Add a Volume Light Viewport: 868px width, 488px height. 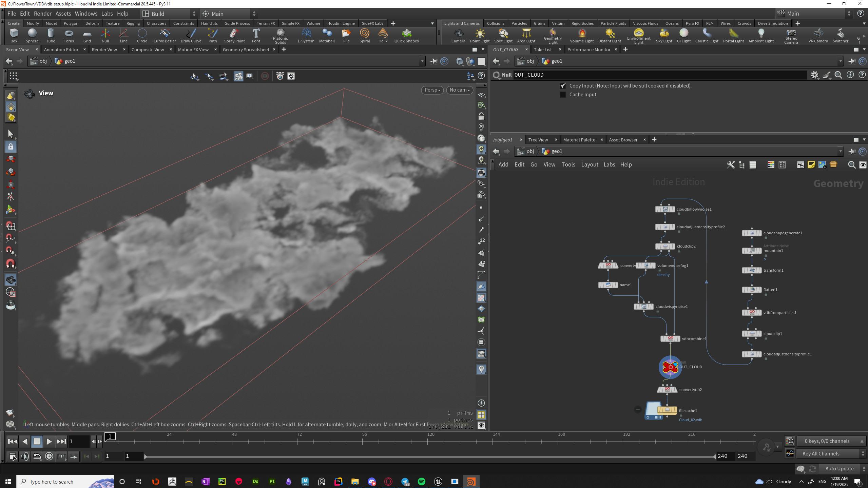coord(582,36)
